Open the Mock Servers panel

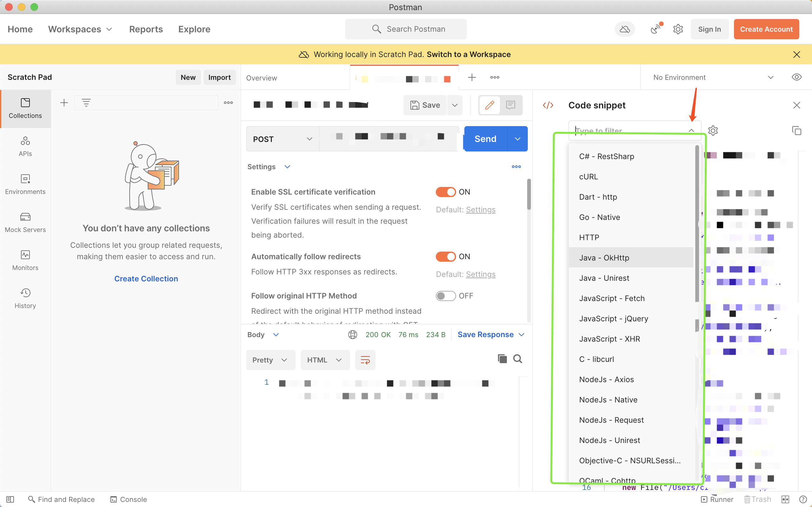(x=25, y=222)
